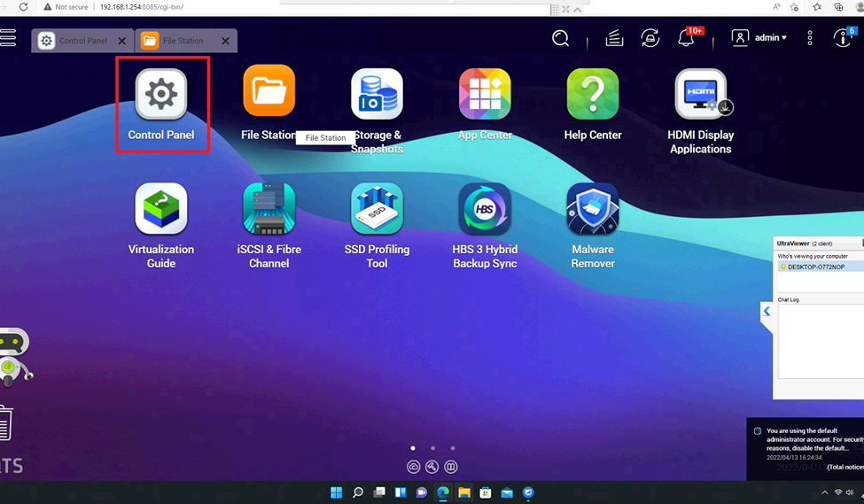Screen dimensions: 864x504
Task: Open the SSD Profiling Tool
Action: click(377, 209)
